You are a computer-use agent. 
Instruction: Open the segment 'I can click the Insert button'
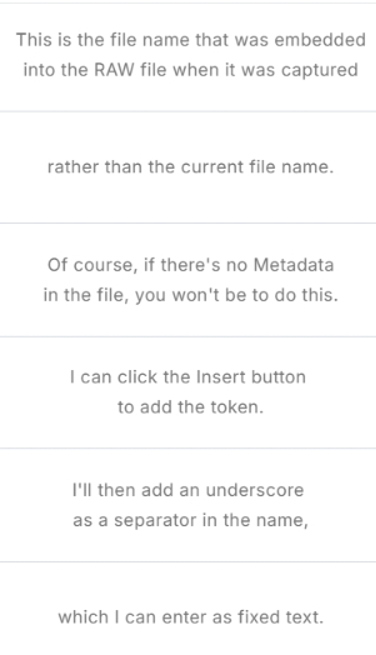[188, 377]
